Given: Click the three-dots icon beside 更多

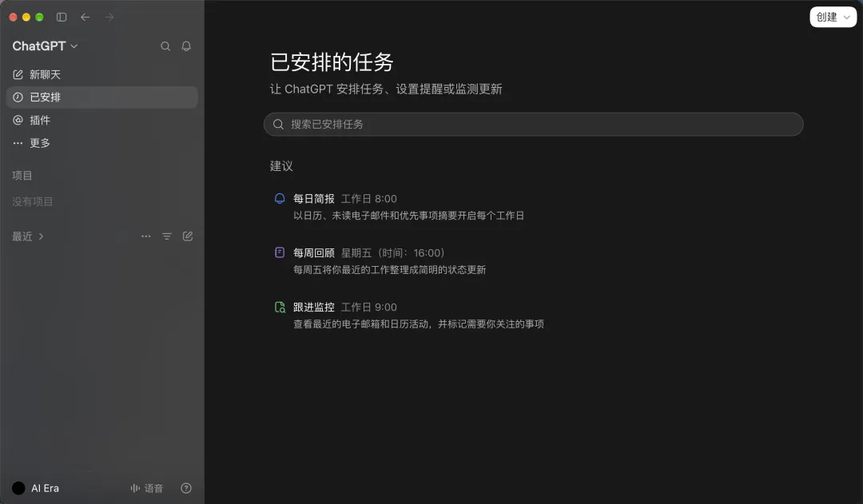Looking at the screenshot, I should coord(18,143).
